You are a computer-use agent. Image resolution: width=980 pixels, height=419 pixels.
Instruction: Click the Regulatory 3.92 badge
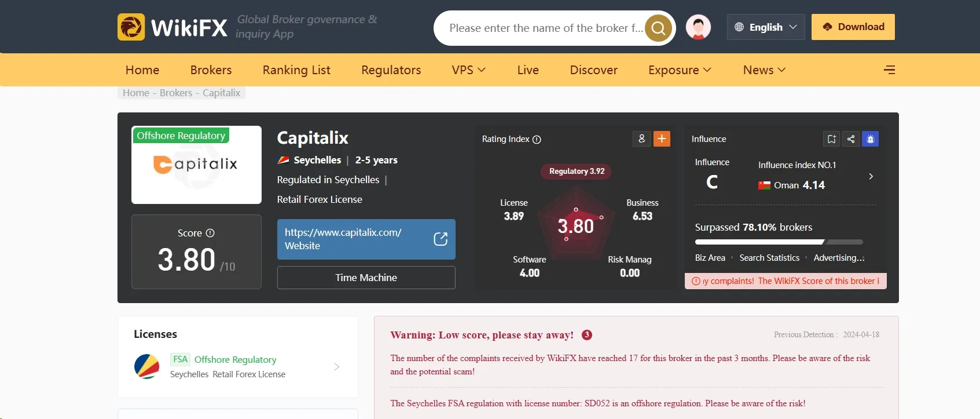[577, 172]
